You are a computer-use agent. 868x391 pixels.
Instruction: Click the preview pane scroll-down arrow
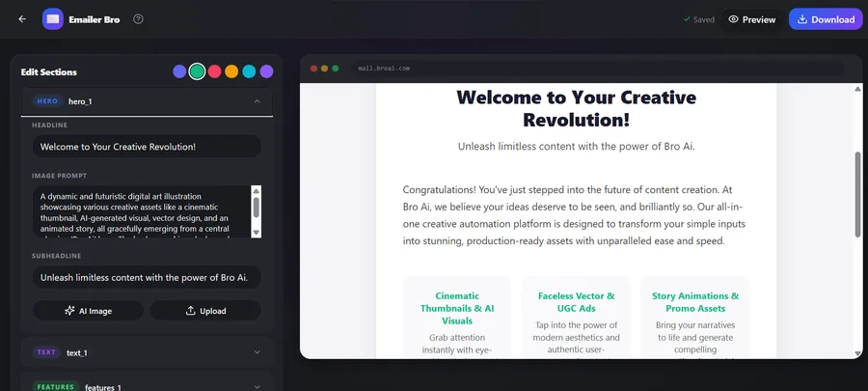point(858,353)
